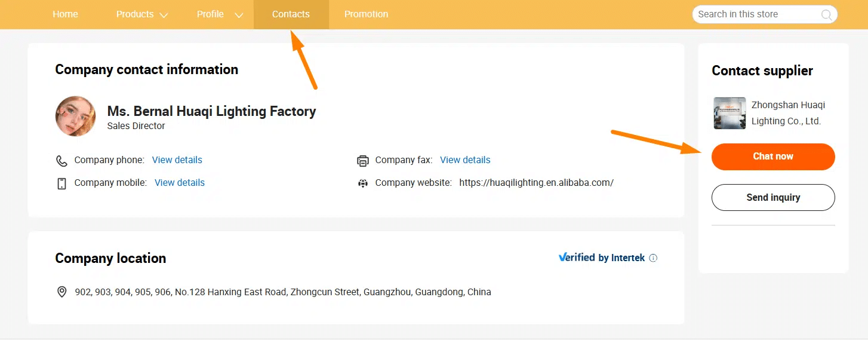Click the location pin icon
This screenshot has height=340, width=868.
click(61, 292)
